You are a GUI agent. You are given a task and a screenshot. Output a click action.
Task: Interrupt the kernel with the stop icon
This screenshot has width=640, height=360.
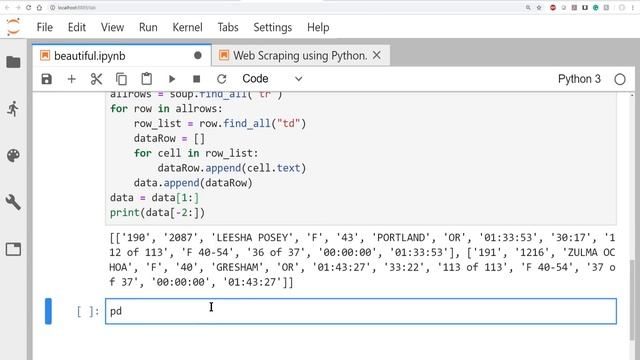tap(196, 79)
